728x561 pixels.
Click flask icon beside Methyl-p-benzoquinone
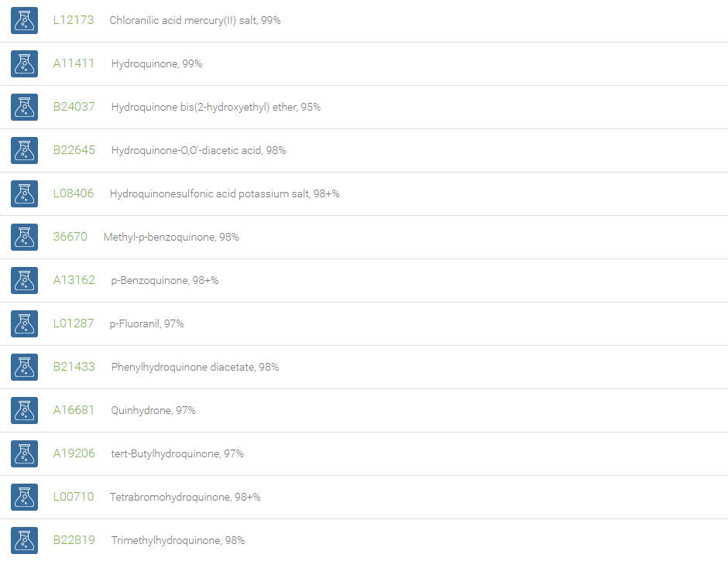pos(24,237)
